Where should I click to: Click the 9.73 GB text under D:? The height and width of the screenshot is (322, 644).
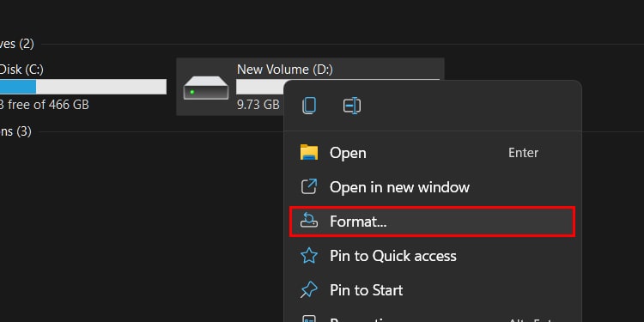coord(258,105)
